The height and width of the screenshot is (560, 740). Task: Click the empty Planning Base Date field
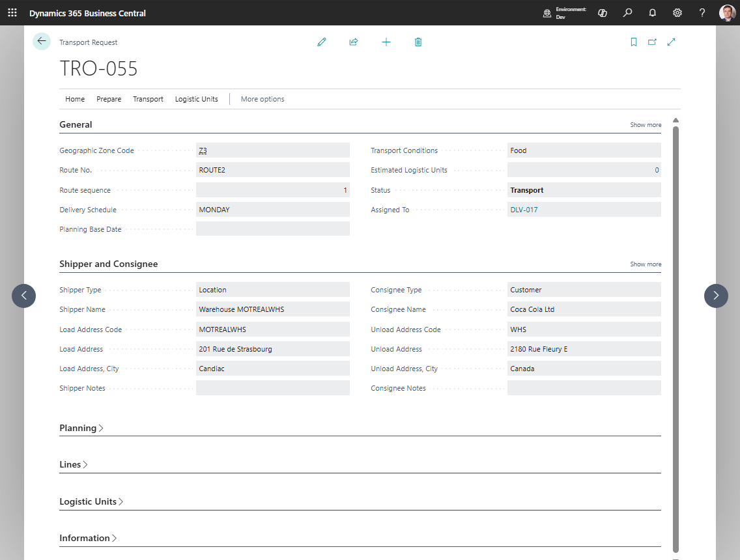pos(273,229)
